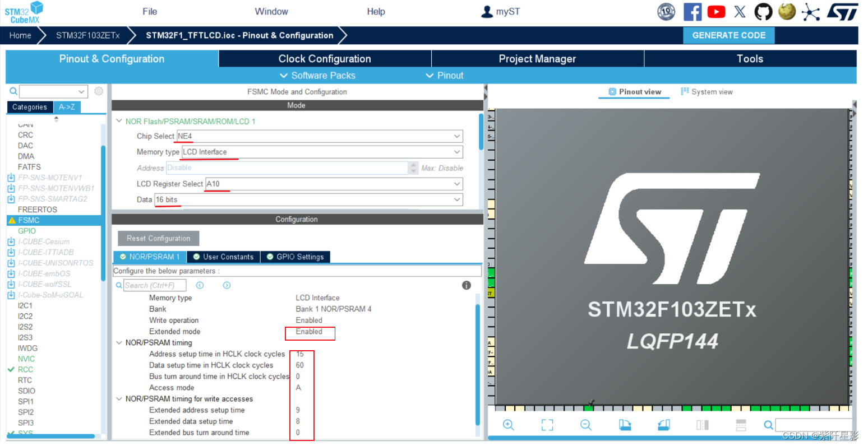
Task: Click the STM32CubeMX logo
Action: (24, 13)
